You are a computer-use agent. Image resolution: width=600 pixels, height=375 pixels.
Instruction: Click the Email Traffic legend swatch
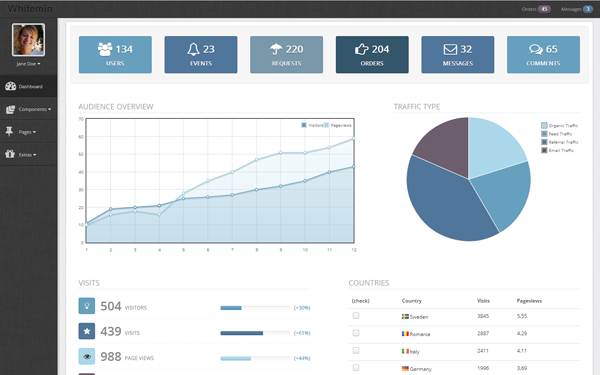[544, 150]
